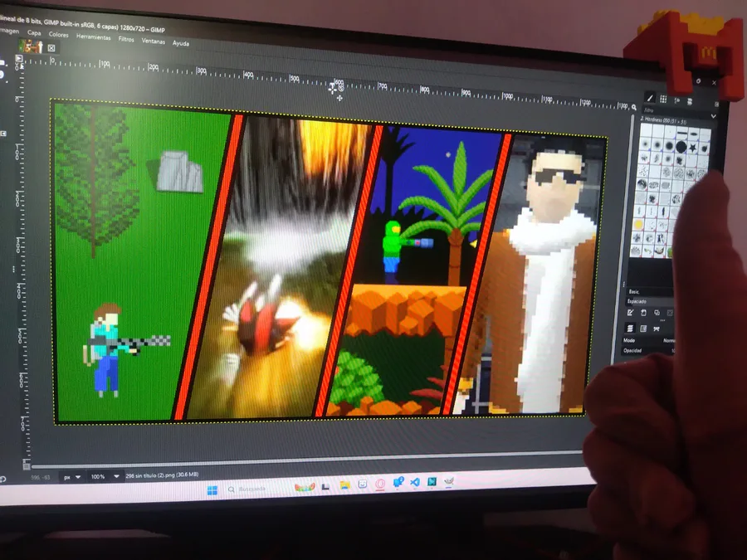Open the Channels tab in lower dock

pyautogui.click(x=643, y=329)
